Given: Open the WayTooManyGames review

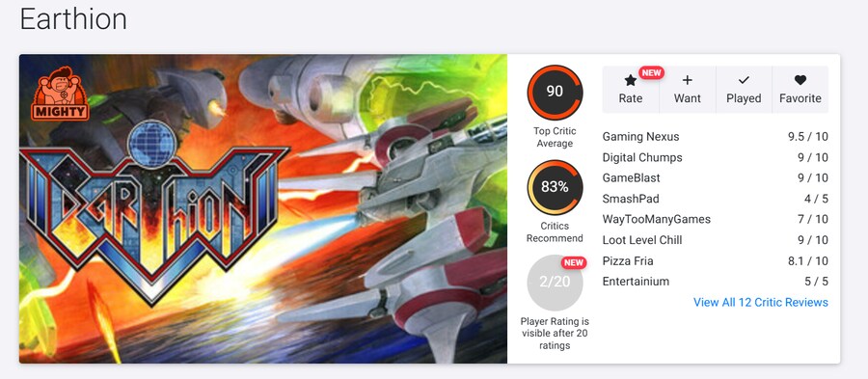Looking at the screenshot, I should (716, 219).
